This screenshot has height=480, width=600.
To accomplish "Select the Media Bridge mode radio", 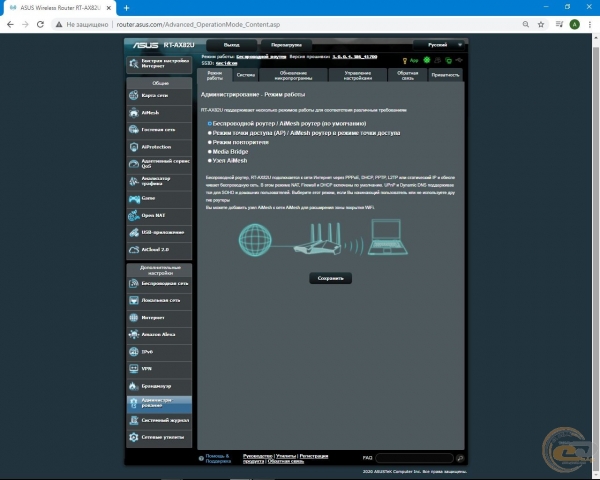I will (x=210, y=152).
